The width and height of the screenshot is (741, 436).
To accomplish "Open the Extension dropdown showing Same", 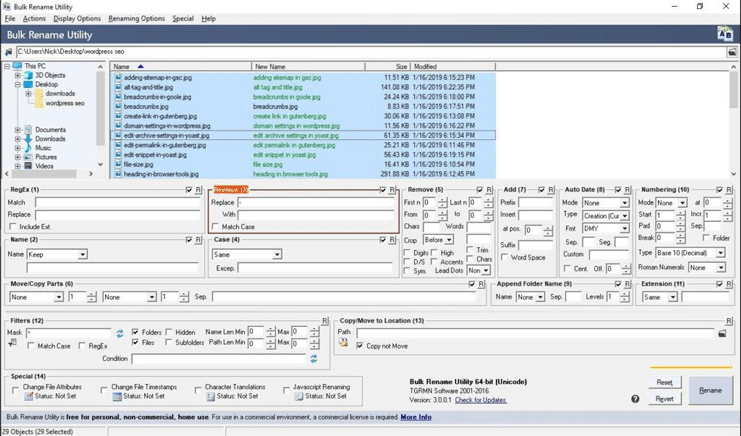I will pos(660,298).
